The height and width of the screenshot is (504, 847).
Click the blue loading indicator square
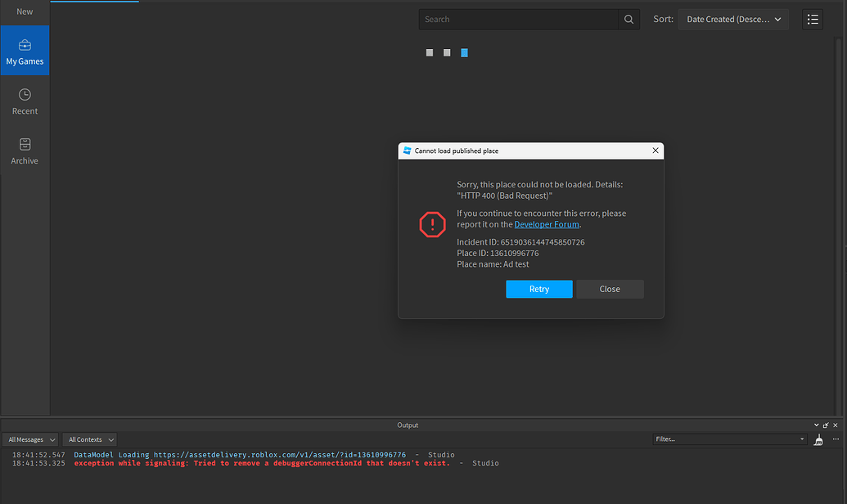[x=464, y=52]
